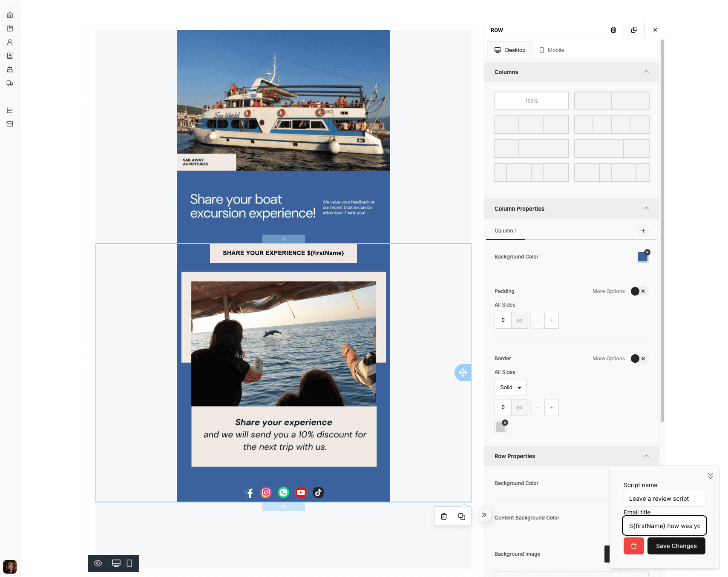Viewport: 728px width, 577px height.
Task: Click the border width input field
Action: point(503,408)
